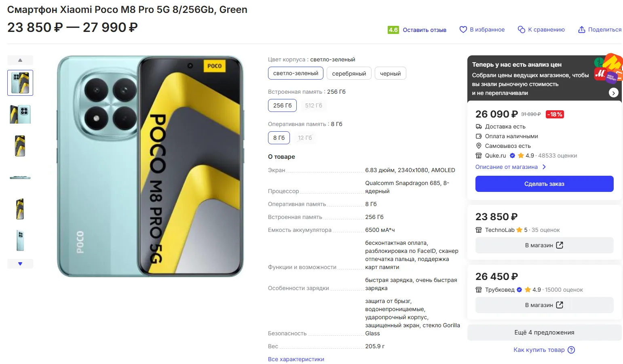Open help via question mark beside Как купить товар

pyautogui.click(x=571, y=350)
